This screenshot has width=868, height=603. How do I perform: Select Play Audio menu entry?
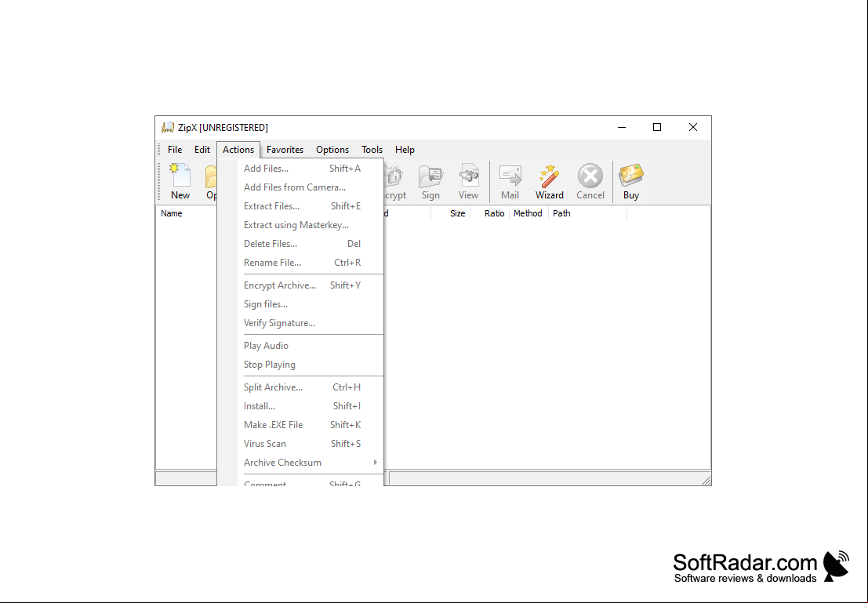point(300,346)
